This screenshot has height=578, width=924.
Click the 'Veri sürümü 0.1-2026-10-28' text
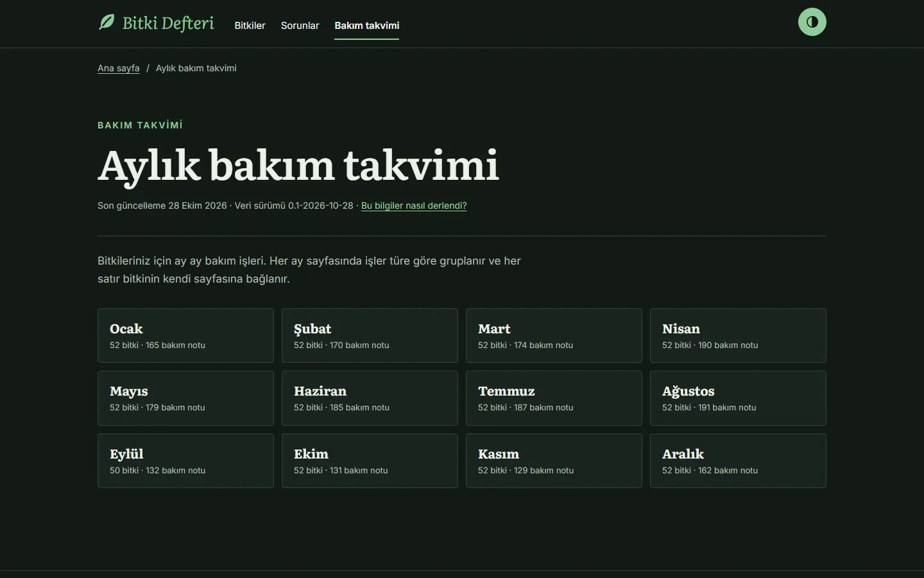point(294,206)
